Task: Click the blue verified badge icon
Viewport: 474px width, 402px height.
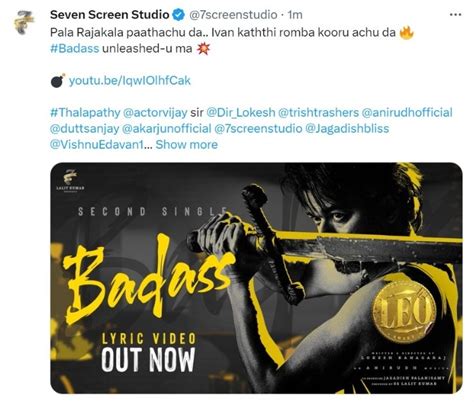Action: [x=179, y=15]
